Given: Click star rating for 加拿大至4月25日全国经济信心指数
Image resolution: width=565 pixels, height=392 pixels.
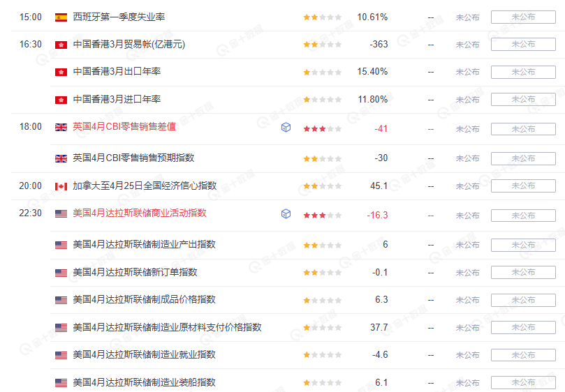Looking at the screenshot, I should coord(322,186).
